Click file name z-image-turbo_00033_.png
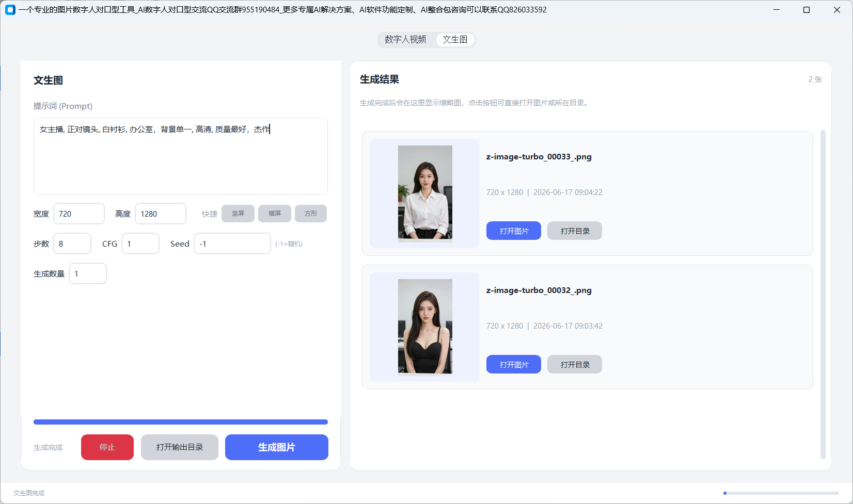 point(539,157)
